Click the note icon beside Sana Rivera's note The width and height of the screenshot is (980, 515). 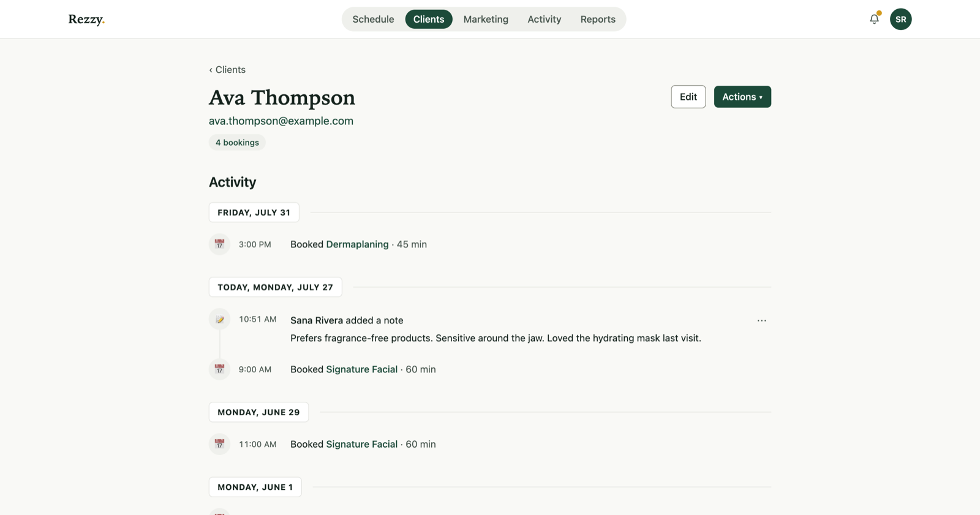[219, 319]
